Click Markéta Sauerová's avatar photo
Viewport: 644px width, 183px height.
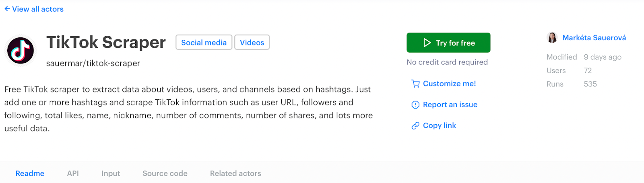(x=552, y=38)
